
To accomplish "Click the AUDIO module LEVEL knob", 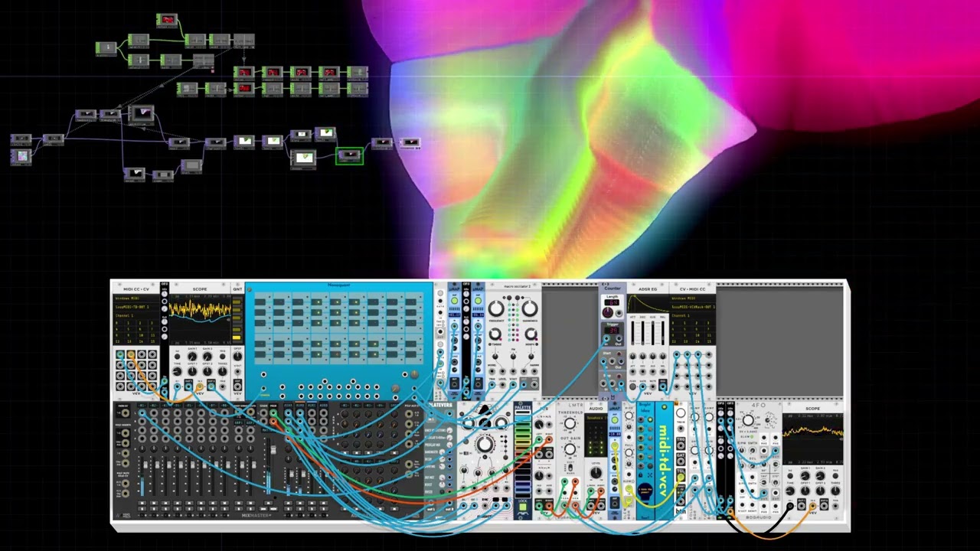I will coord(596,473).
